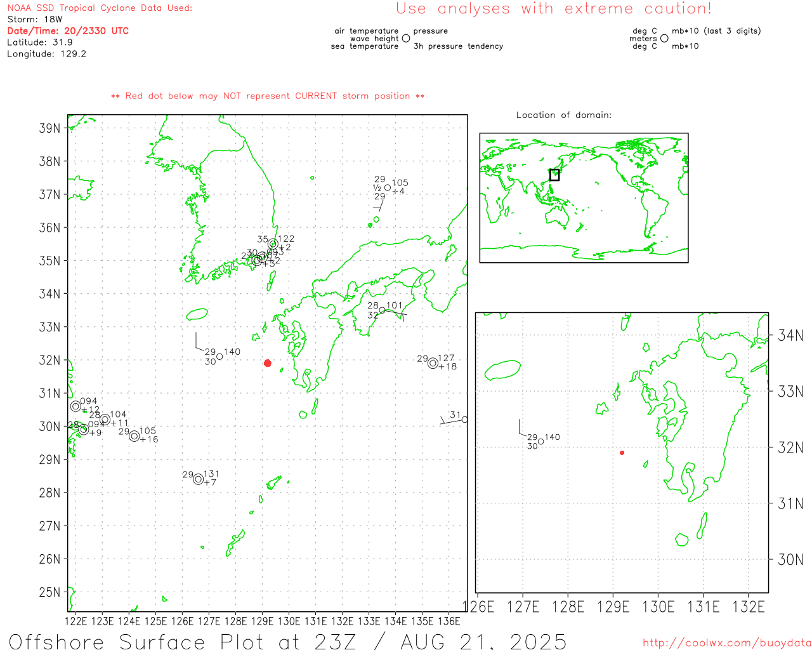
Task: Click the black domain box on the world map
Action: pos(554,175)
